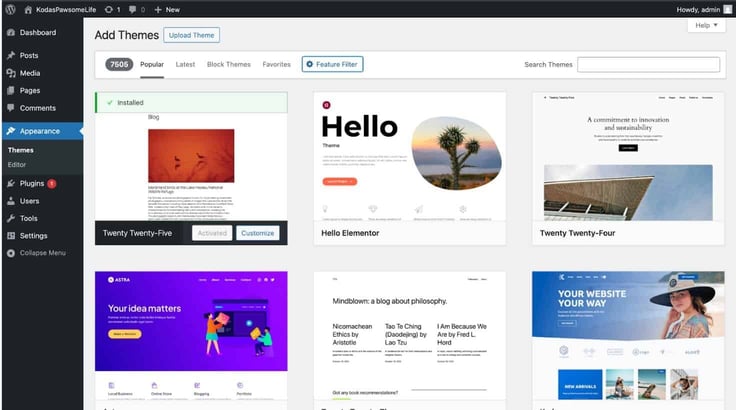This screenshot has width=736, height=410.
Task: Open Settings from the sidebar icon
Action: [11, 236]
